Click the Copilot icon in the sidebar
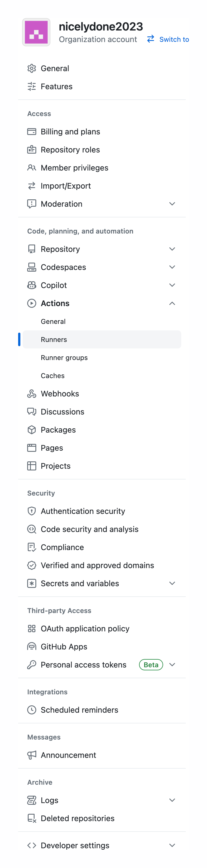 pyautogui.click(x=32, y=285)
